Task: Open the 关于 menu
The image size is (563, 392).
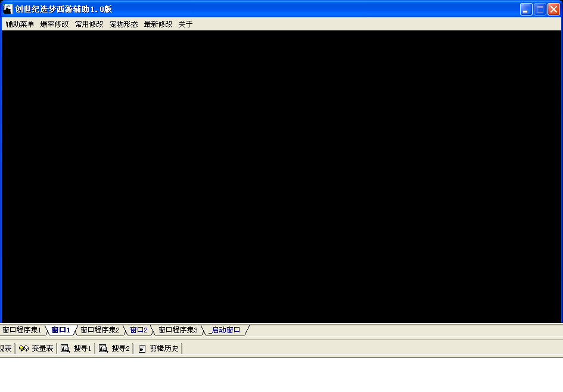Action: tap(185, 24)
